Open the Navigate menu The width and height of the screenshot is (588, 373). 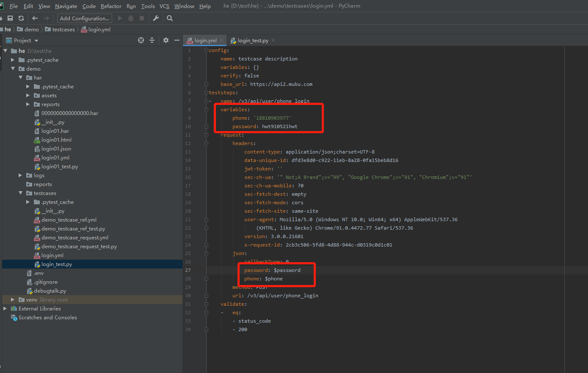pyautogui.click(x=66, y=6)
